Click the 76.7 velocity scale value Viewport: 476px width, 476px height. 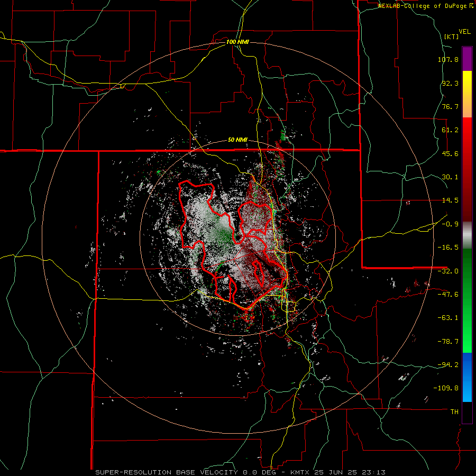450,106
